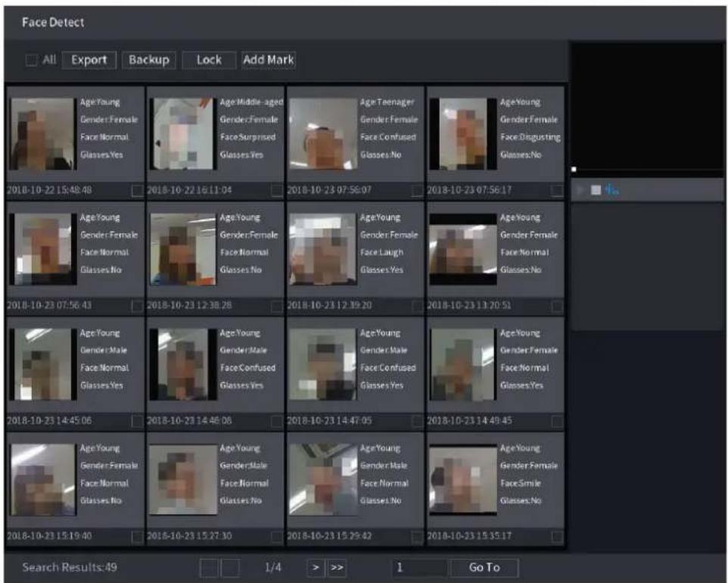Screen dimensions: 728x583
Task: Select checkbox for 2018-10-23 07:56:17 record
Action: pyautogui.click(x=557, y=191)
